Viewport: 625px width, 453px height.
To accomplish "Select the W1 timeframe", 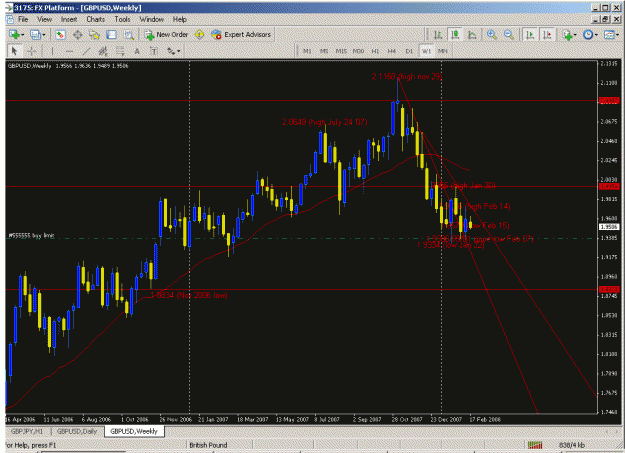I will click(x=426, y=51).
